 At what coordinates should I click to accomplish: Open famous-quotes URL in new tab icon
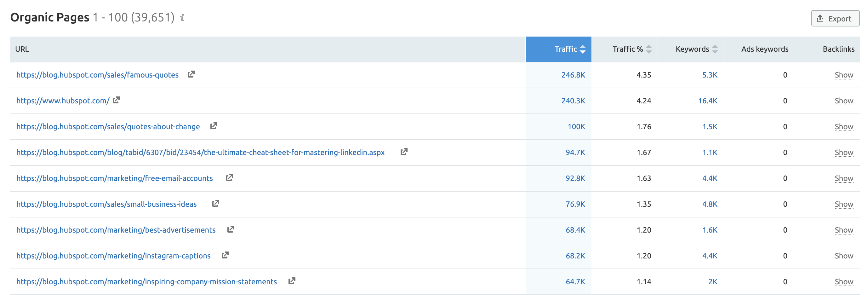coord(191,74)
